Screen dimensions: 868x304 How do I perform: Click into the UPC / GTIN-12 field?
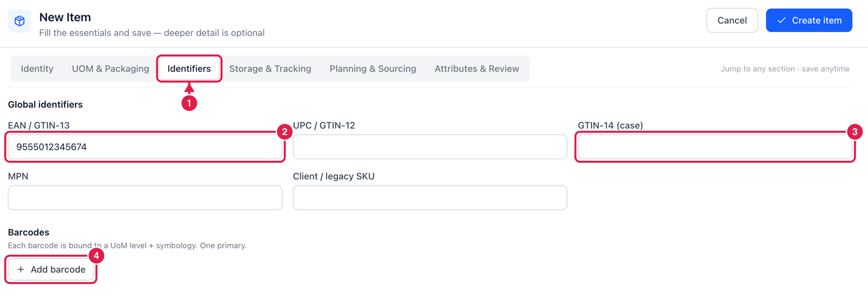[430, 147]
